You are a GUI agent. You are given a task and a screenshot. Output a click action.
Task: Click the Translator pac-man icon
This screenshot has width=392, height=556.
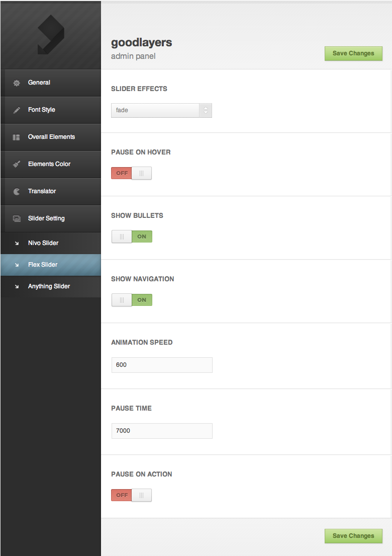coord(17,191)
